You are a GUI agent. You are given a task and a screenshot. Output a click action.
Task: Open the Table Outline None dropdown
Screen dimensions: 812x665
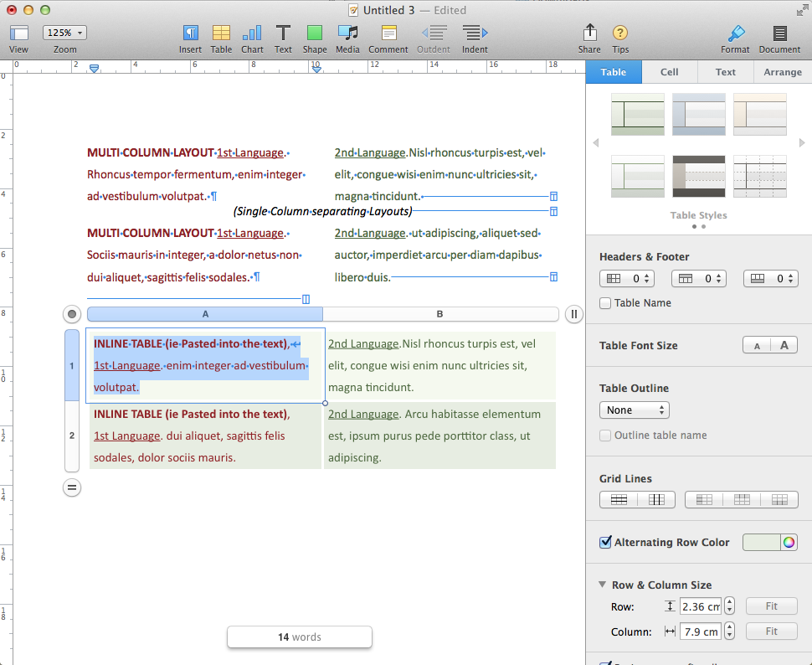coord(635,410)
